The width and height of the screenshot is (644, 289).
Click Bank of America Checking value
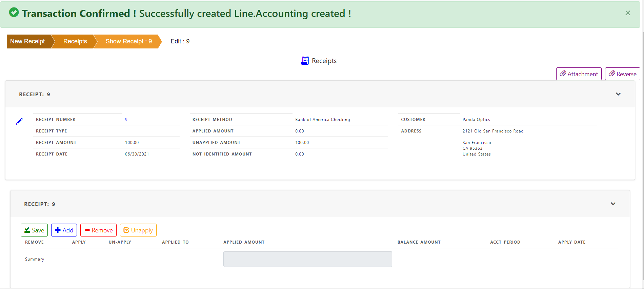322,120
